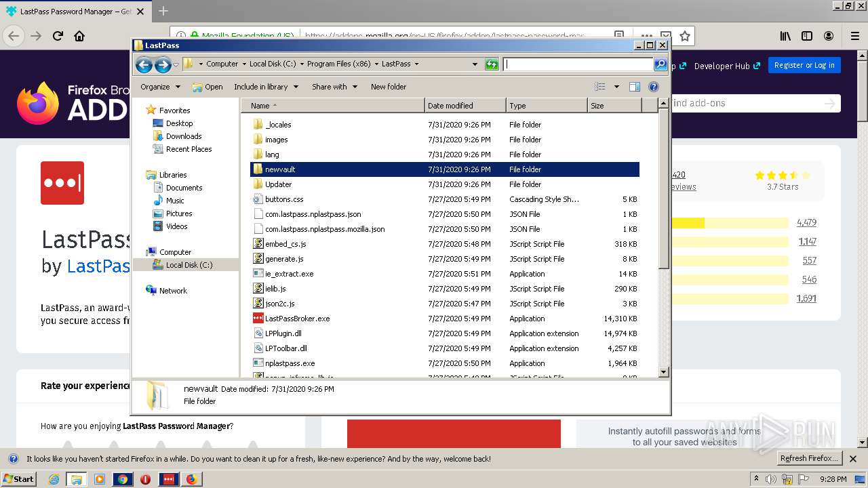Sort by Name column header
868x488 pixels.
coord(333,106)
